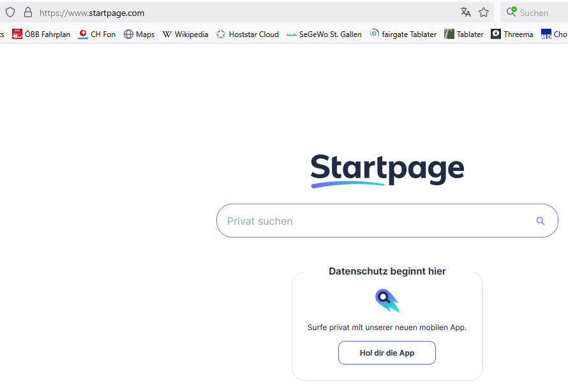The image size is (568, 392).
Task: Click the Startpage app rocket icon
Action: (x=387, y=300)
